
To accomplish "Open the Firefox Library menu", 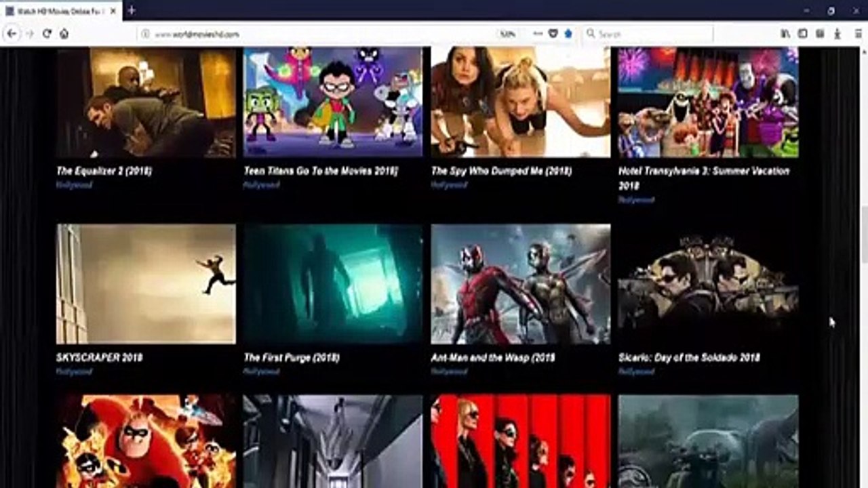I will 785,33.
